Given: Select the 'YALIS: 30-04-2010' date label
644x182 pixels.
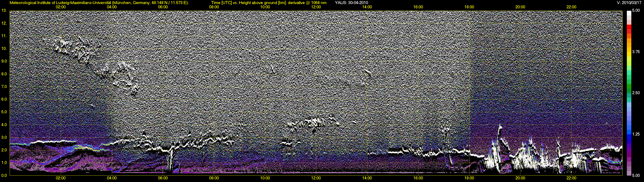Looking at the screenshot, I should (x=351, y=3).
